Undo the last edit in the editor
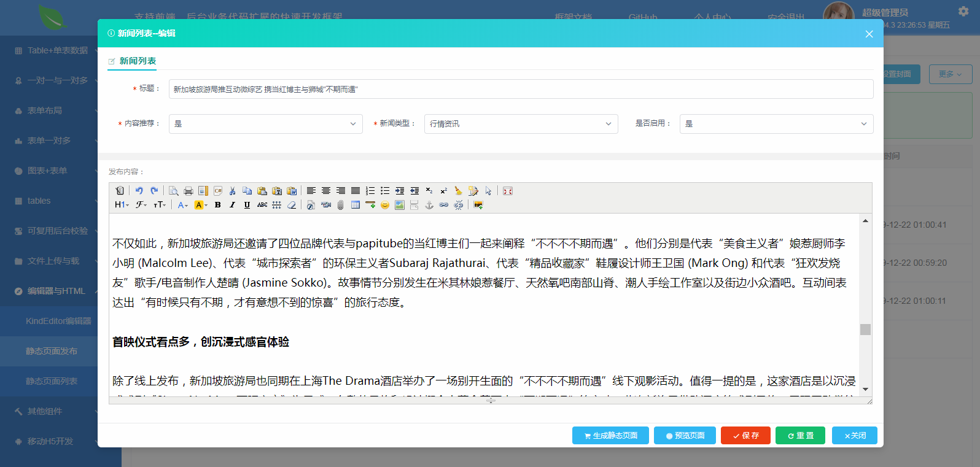Screen dimensions: 980x467 139,191
